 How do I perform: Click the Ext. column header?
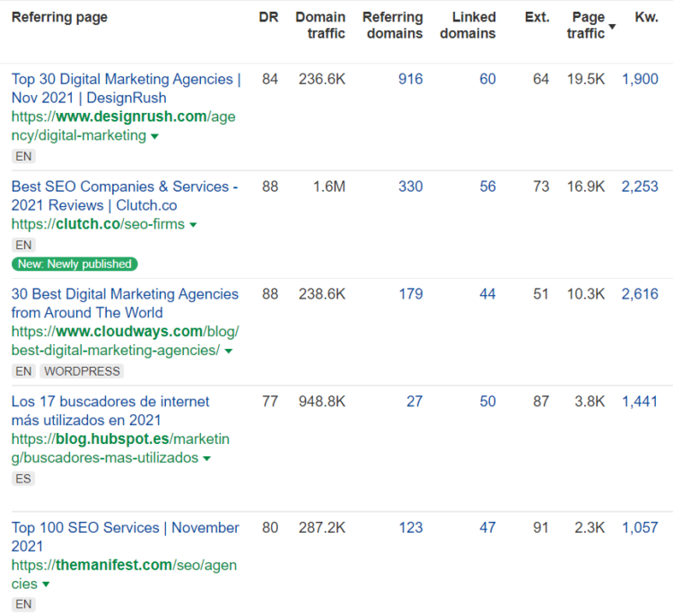(x=537, y=17)
